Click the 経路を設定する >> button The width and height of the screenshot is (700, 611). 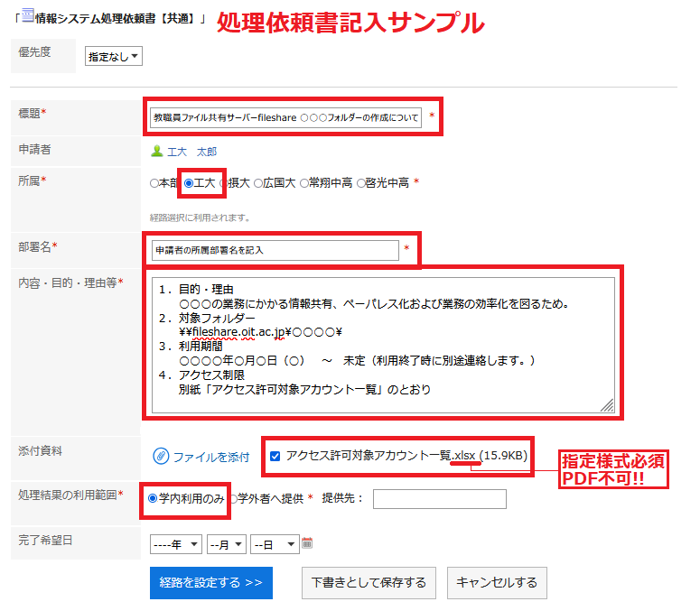click(211, 582)
